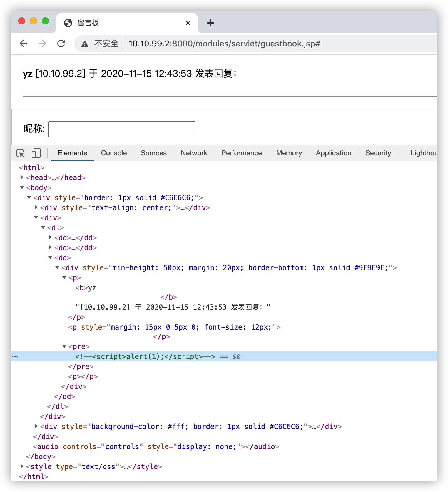Image resolution: width=448 pixels, height=492 pixels.
Task: Expand the background-color #fff div node
Action: click(36, 426)
